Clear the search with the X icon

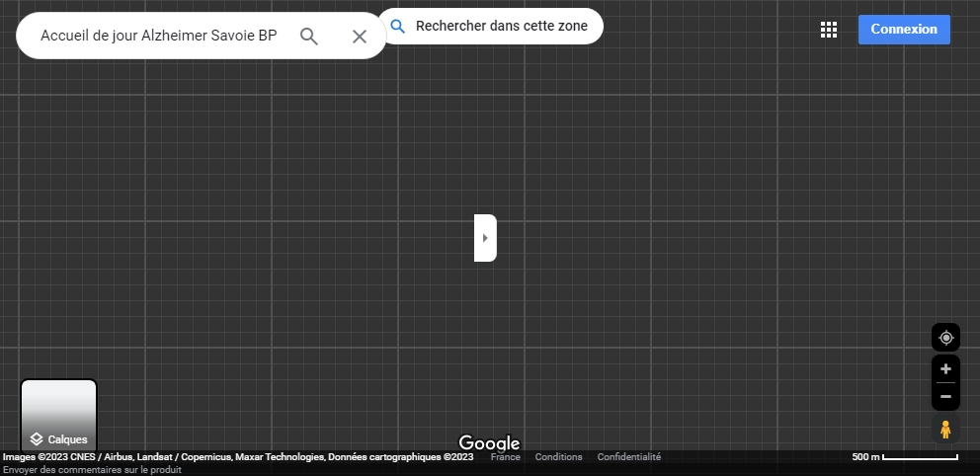(360, 37)
